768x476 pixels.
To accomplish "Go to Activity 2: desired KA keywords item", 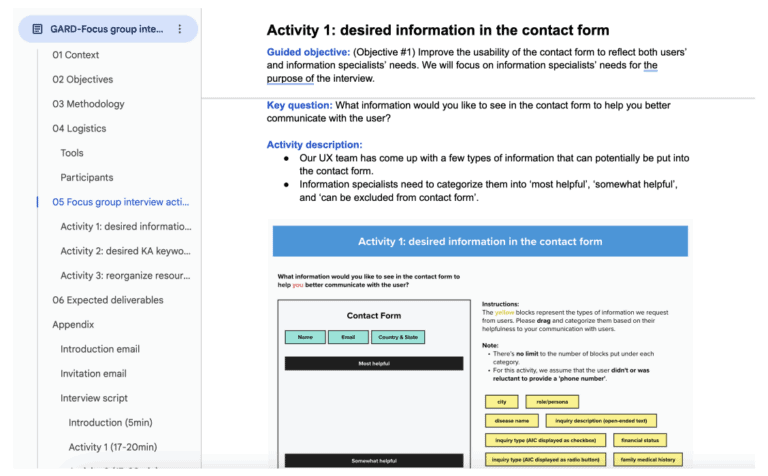I will coord(125,251).
